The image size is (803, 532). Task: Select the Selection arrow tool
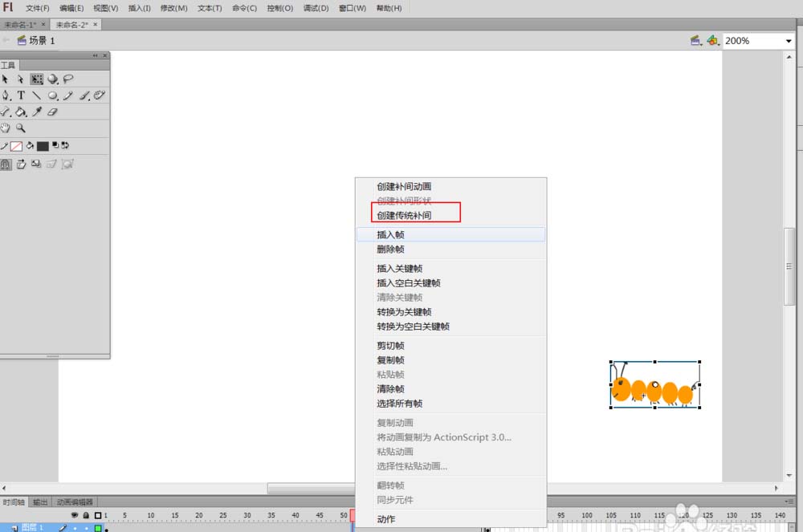coord(5,79)
